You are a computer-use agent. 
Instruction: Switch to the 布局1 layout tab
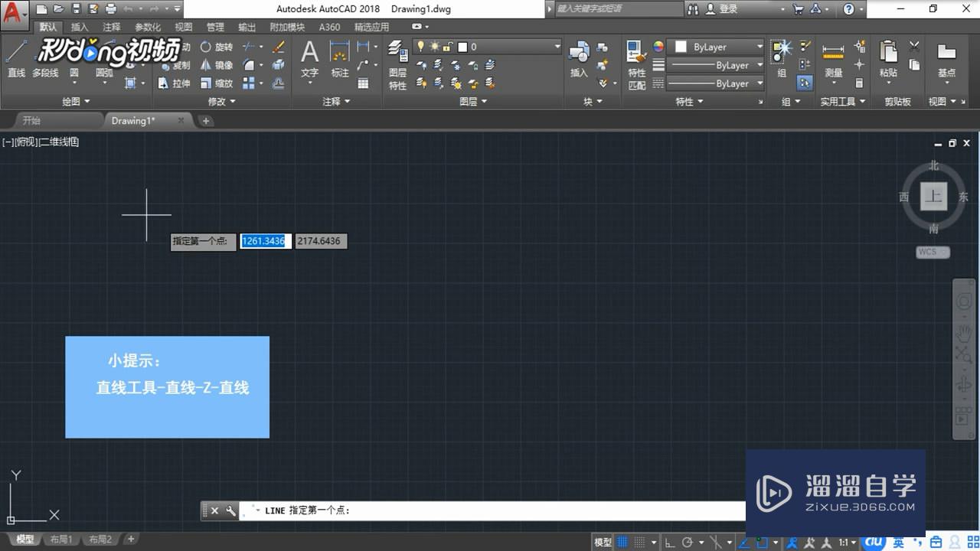click(x=61, y=540)
